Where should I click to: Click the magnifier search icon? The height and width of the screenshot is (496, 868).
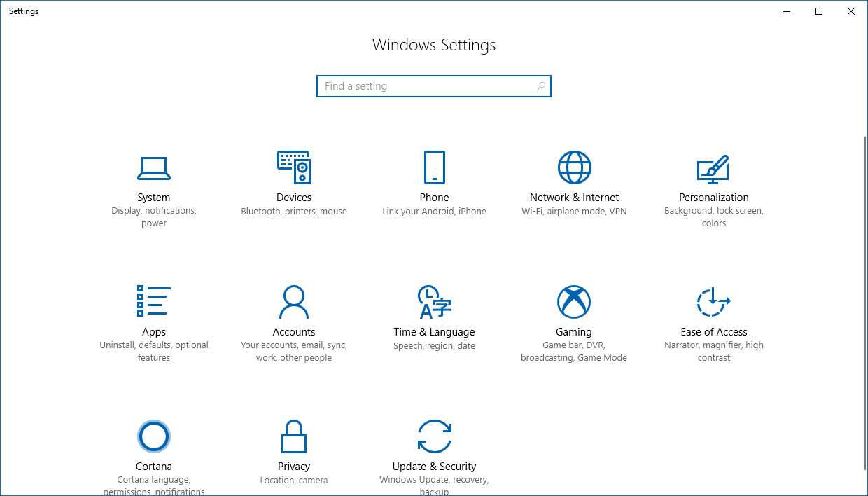pos(540,86)
